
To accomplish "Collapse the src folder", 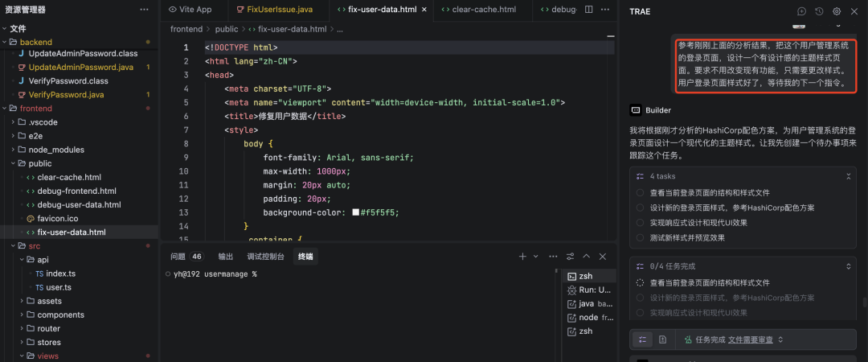I will pyautogui.click(x=14, y=246).
